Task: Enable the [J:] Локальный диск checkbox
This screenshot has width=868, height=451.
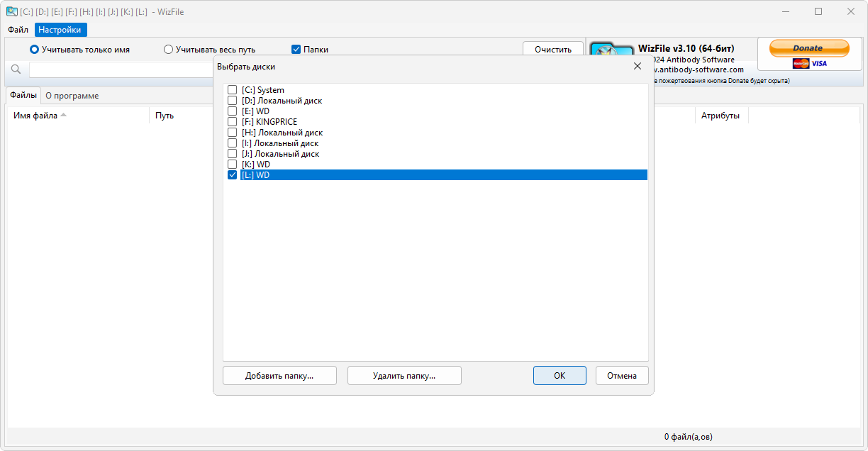Action: point(232,154)
